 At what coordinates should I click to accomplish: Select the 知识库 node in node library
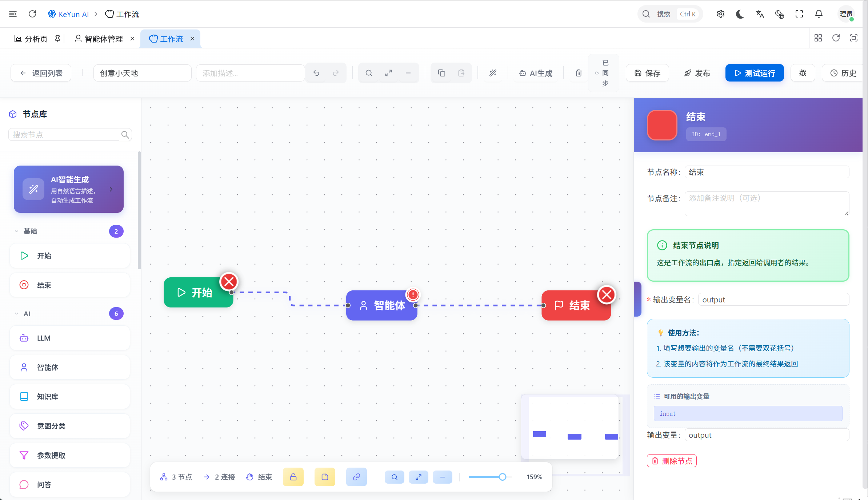click(70, 396)
